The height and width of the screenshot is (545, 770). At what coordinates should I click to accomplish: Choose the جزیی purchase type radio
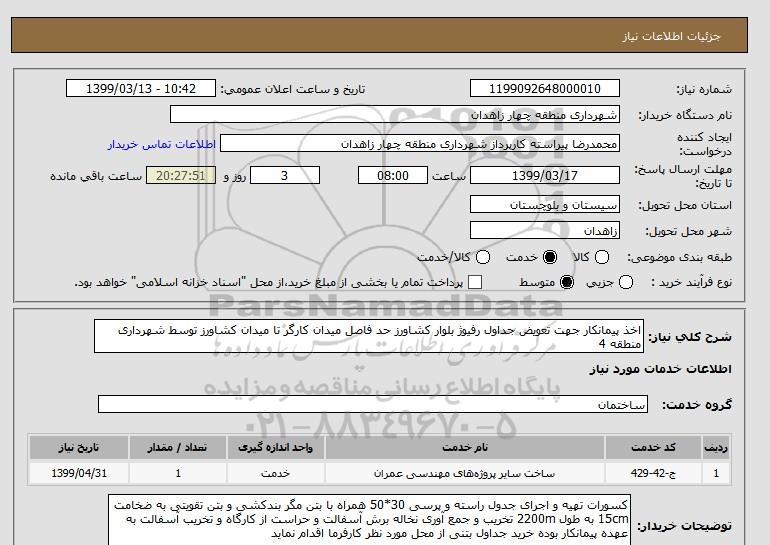[x=626, y=282]
